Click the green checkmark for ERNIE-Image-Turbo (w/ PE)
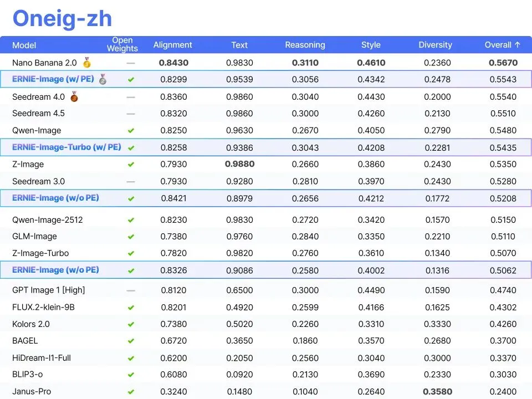This screenshot has width=532, height=399. click(131, 148)
